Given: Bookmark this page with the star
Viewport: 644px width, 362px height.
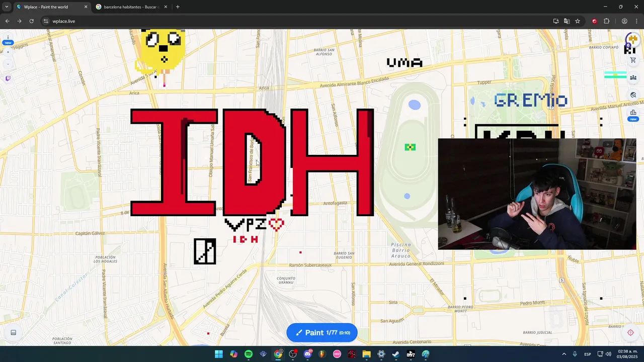Looking at the screenshot, I should pyautogui.click(x=578, y=21).
